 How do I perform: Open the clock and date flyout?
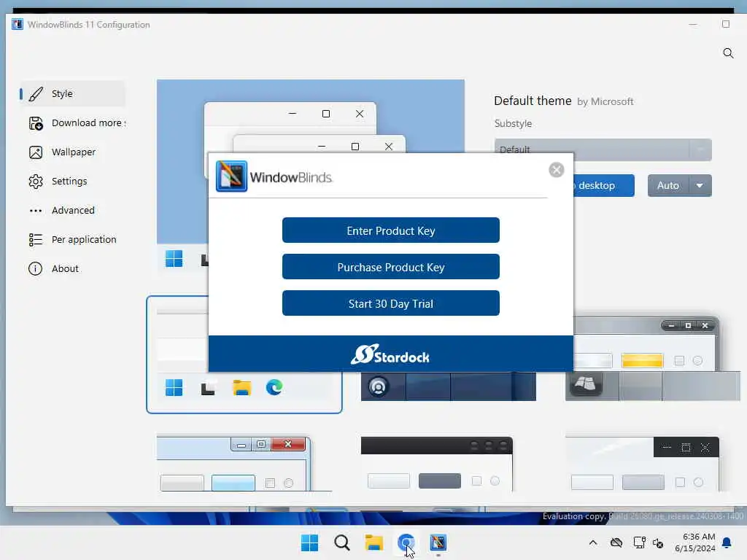(695, 542)
